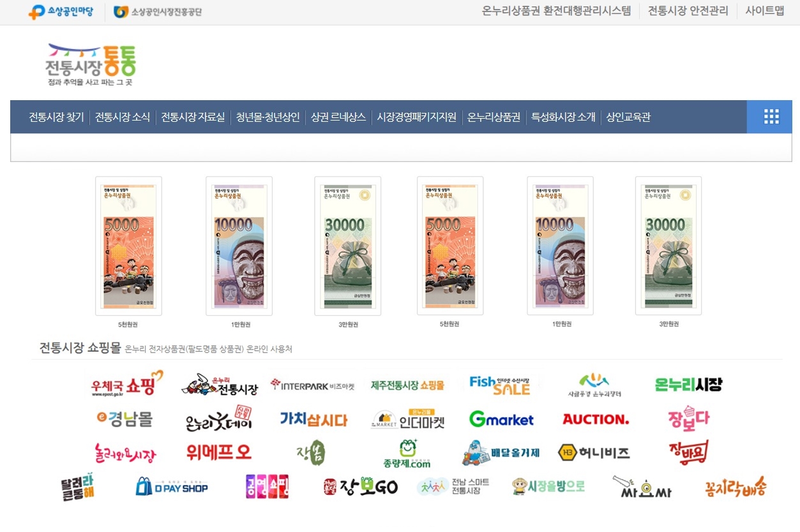Screen dimensions: 800x532
Task: Open the 전남 스마트 전통시장 logo
Action: pyautogui.click(x=453, y=487)
